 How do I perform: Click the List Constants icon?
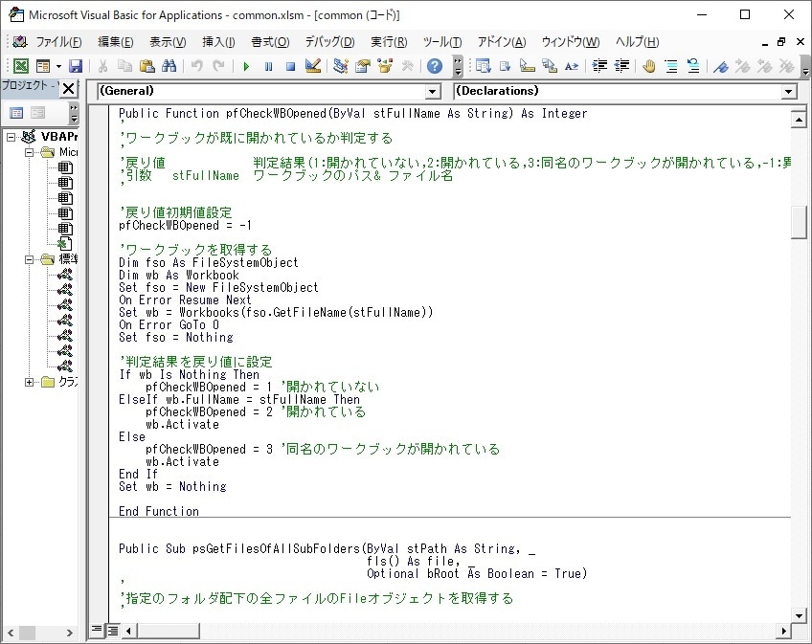point(505,66)
